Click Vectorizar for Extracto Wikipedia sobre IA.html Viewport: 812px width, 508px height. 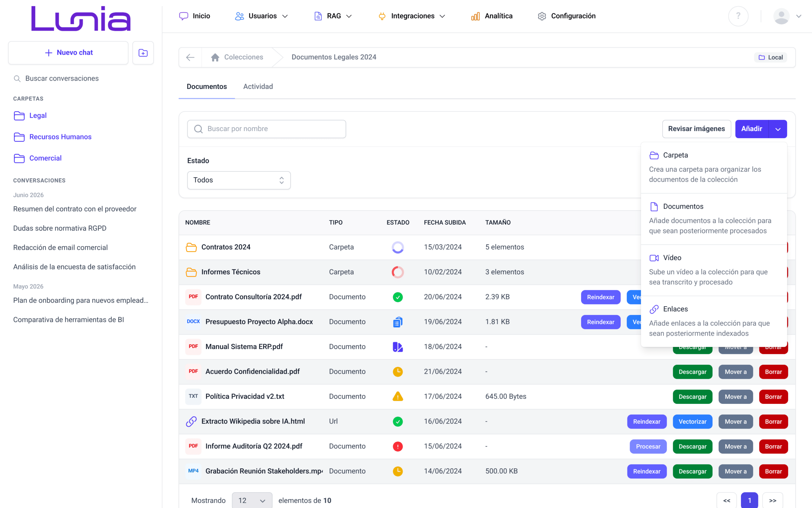[x=692, y=422]
